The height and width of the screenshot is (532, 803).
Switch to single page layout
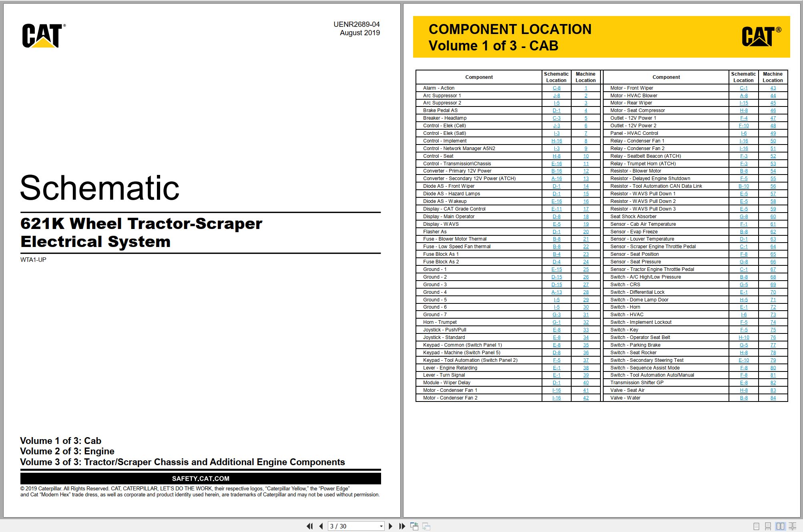[756, 526]
